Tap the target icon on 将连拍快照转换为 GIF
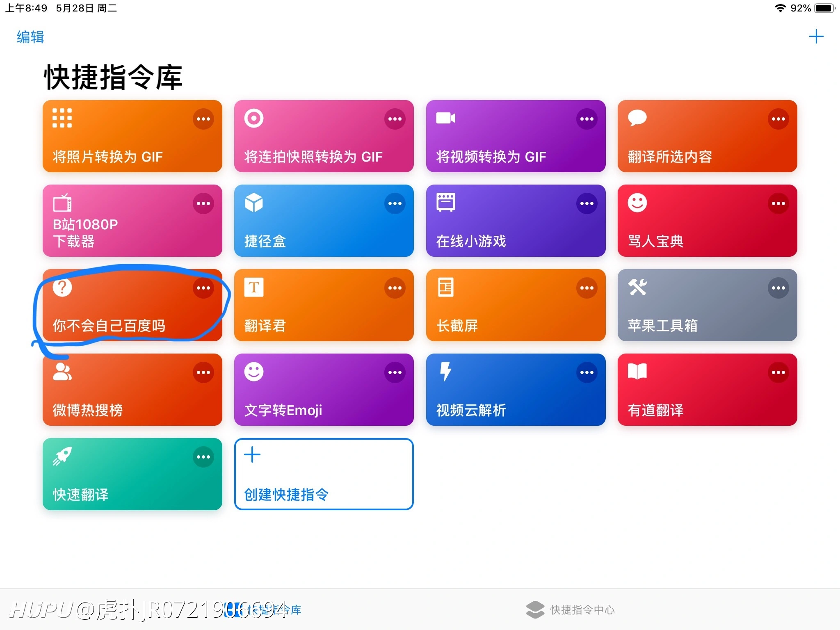The width and height of the screenshot is (840, 630). point(254,118)
